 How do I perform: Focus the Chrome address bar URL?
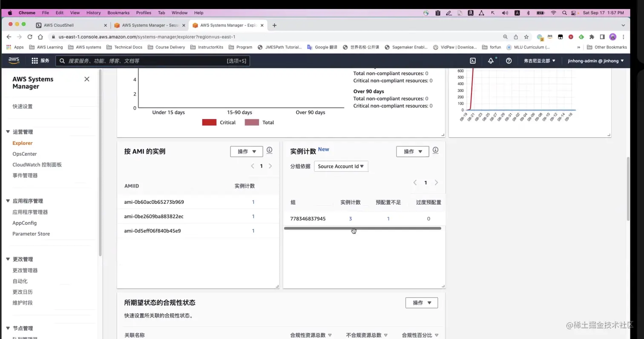click(x=147, y=37)
